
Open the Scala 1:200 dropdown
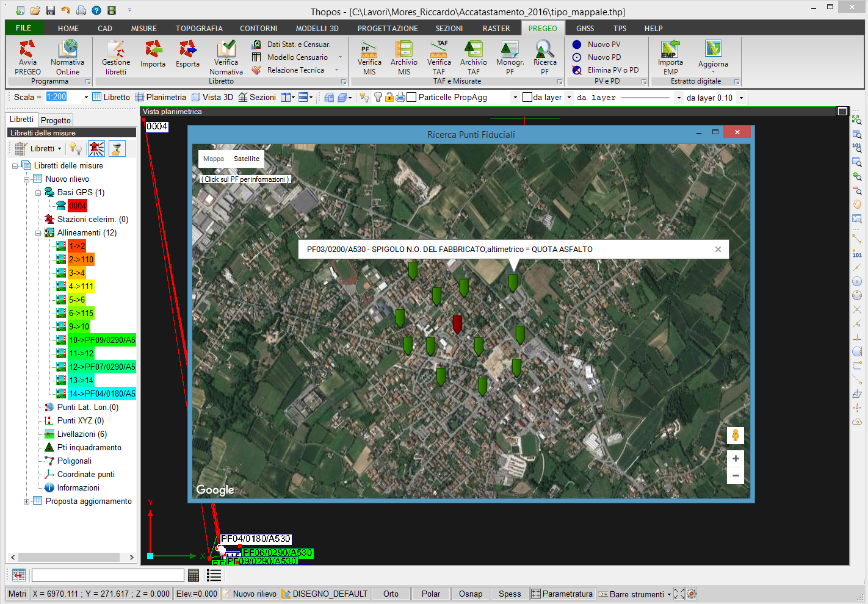(86, 97)
